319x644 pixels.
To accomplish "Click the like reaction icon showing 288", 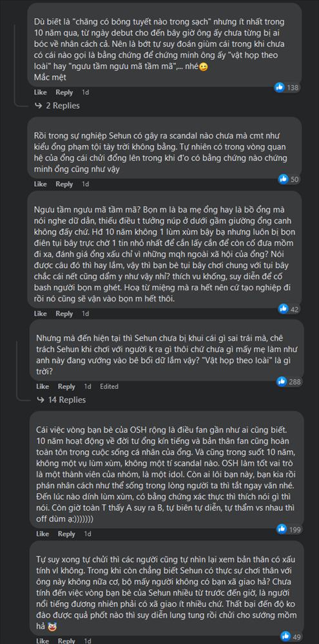I will click(x=282, y=381).
